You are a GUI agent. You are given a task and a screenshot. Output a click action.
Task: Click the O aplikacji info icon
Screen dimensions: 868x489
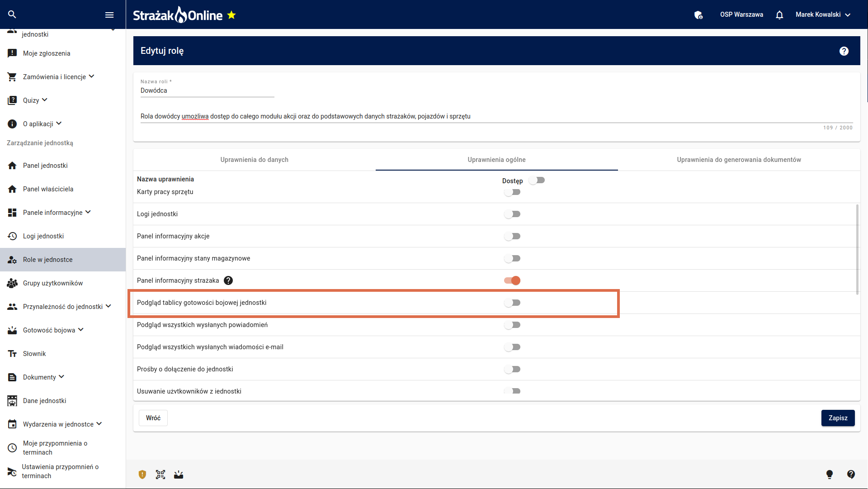[x=12, y=124]
